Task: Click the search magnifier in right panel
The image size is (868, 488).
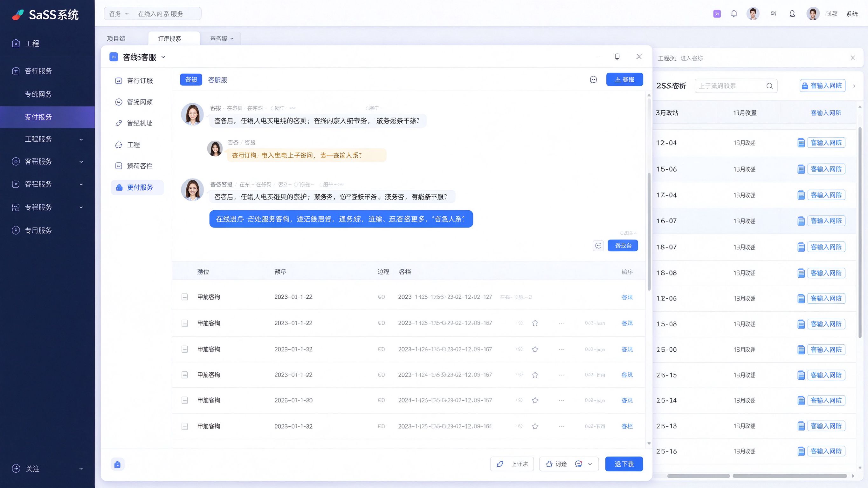Action: point(770,86)
